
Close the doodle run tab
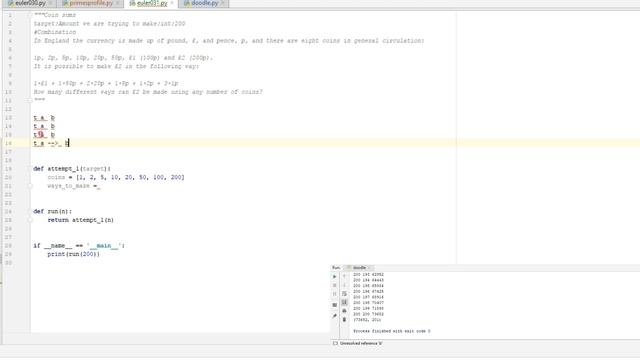pos(369,268)
